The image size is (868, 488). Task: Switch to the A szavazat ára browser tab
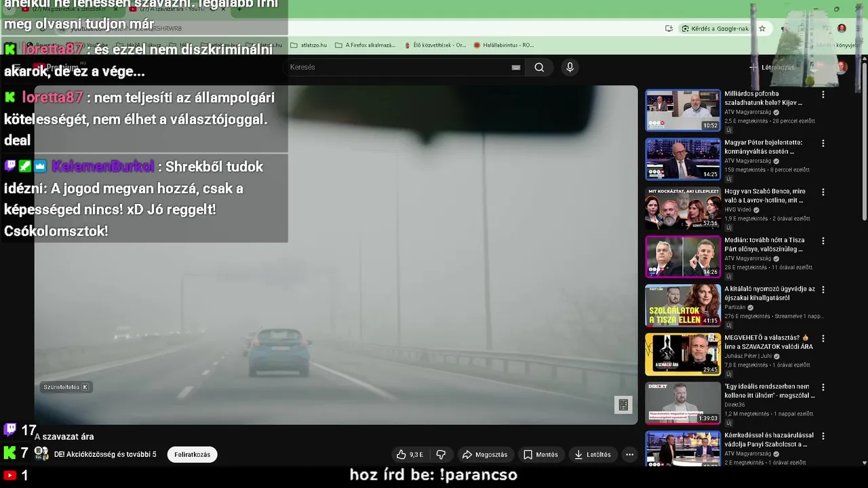(x=178, y=9)
